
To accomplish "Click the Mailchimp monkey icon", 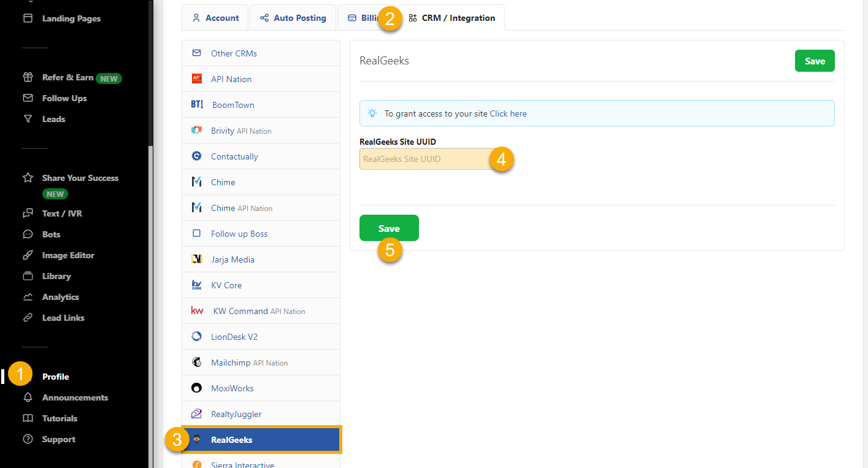I will tap(197, 363).
